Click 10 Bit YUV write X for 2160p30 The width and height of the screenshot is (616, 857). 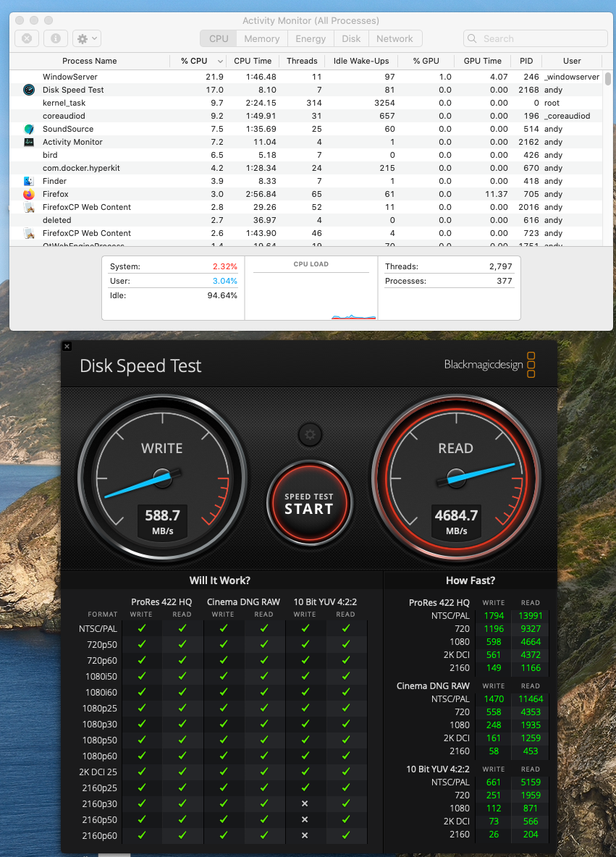(x=305, y=804)
